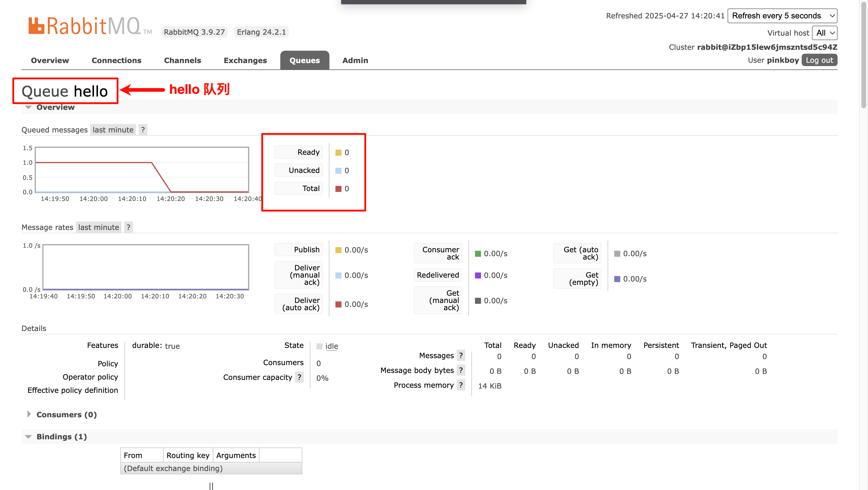Open the Connections tab

116,60
